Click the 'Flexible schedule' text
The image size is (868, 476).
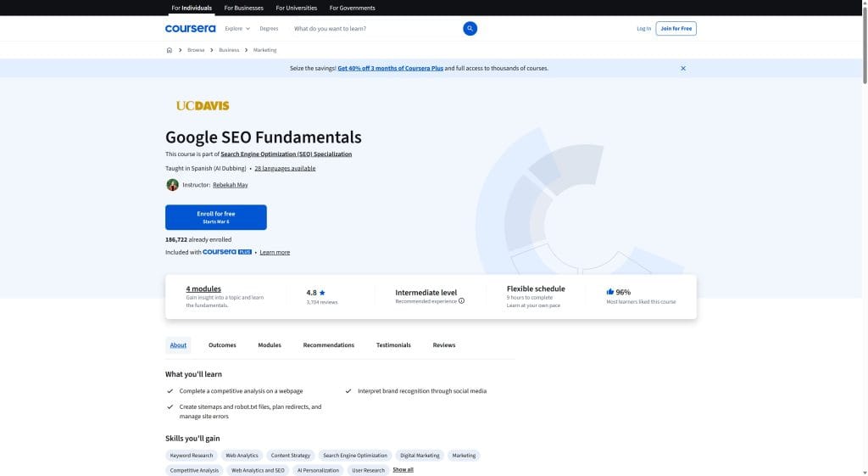536,288
